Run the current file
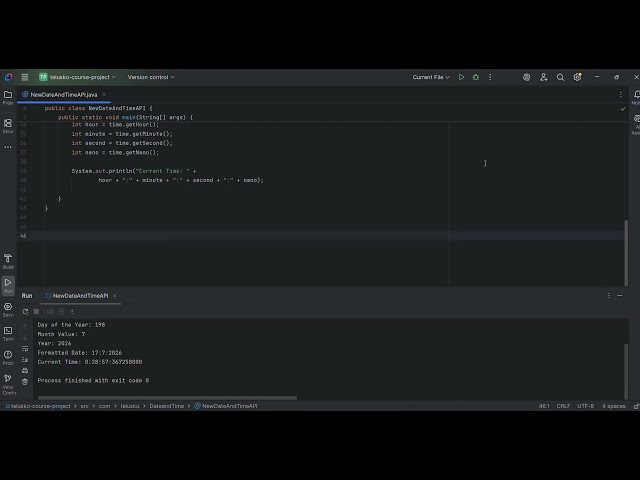Image resolution: width=640 pixels, height=480 pixels. coord(461,77)
